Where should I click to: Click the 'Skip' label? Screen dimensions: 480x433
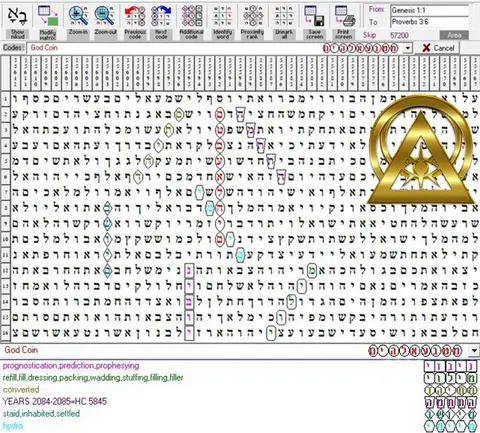point(369,35)
